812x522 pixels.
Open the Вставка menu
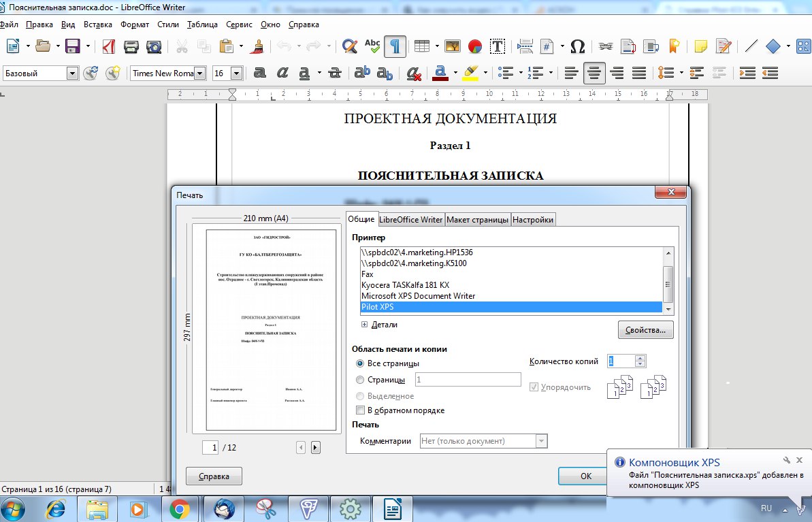tap(98, 25)
